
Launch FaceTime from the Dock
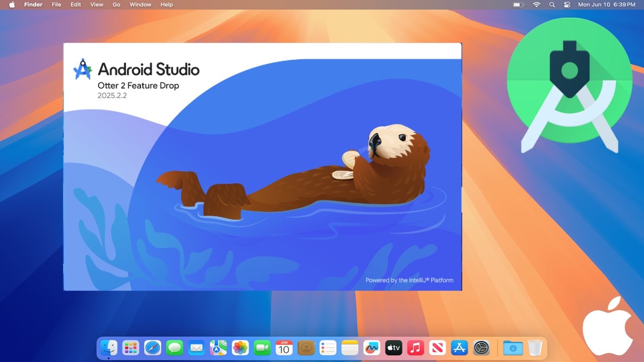262,347
